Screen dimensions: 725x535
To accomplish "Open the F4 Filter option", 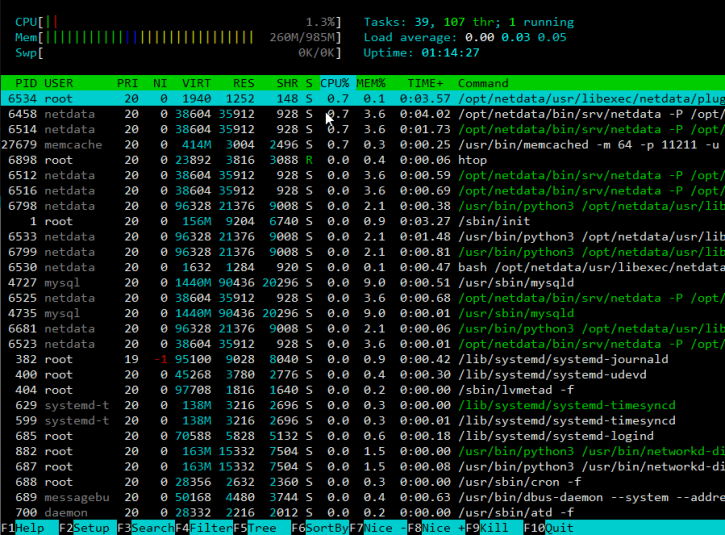I will [x=203, y=527].
